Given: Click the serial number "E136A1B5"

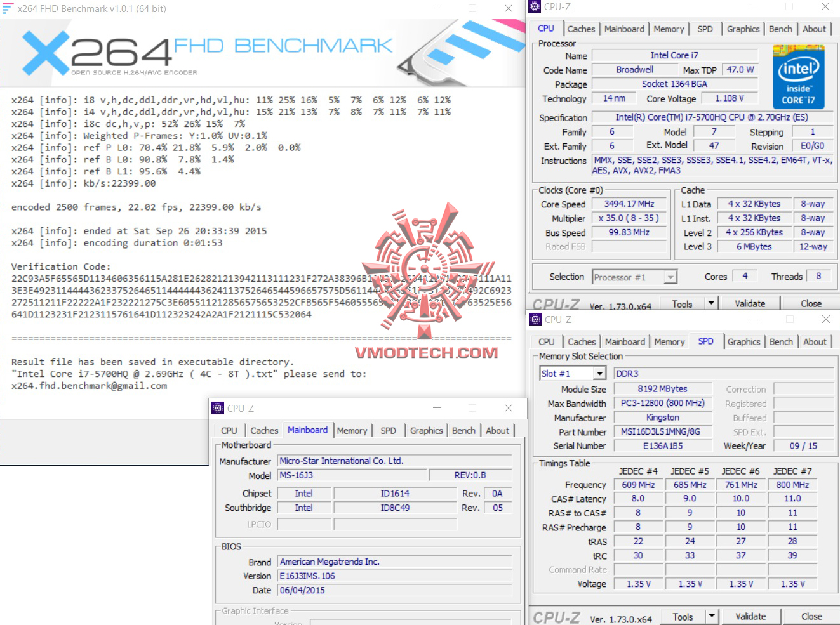Looking at the screenshot, I should tap(663, 445).
